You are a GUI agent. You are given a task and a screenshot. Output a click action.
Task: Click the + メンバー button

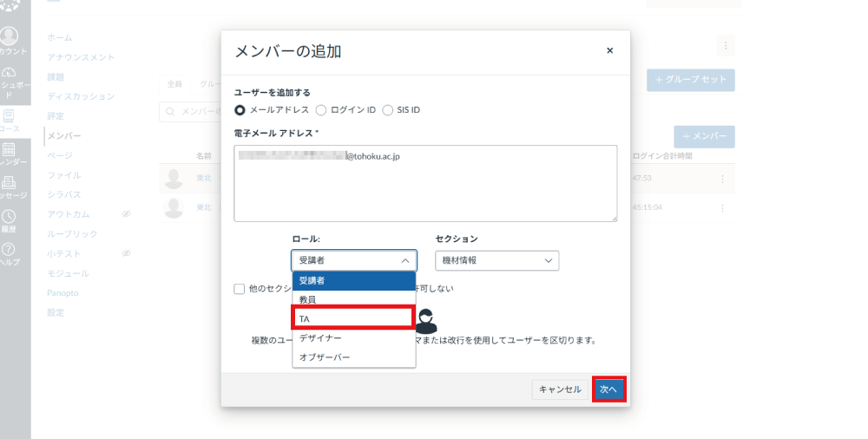[x=704, y=136]
